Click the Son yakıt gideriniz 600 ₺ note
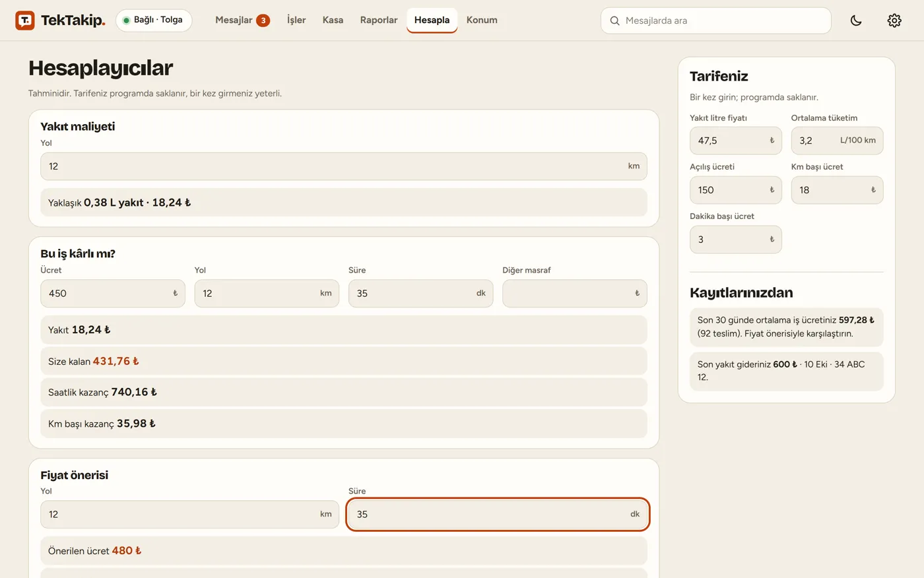Image resolution: width=924 pixels, height=578 pixels. tap(786, 371)
